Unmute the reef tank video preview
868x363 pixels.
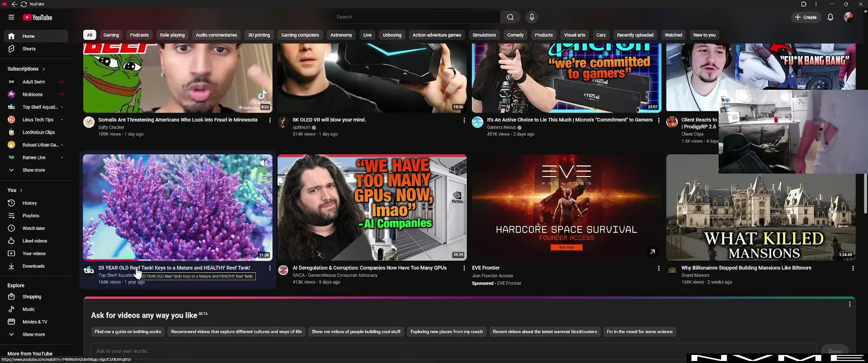coord(263,163)
